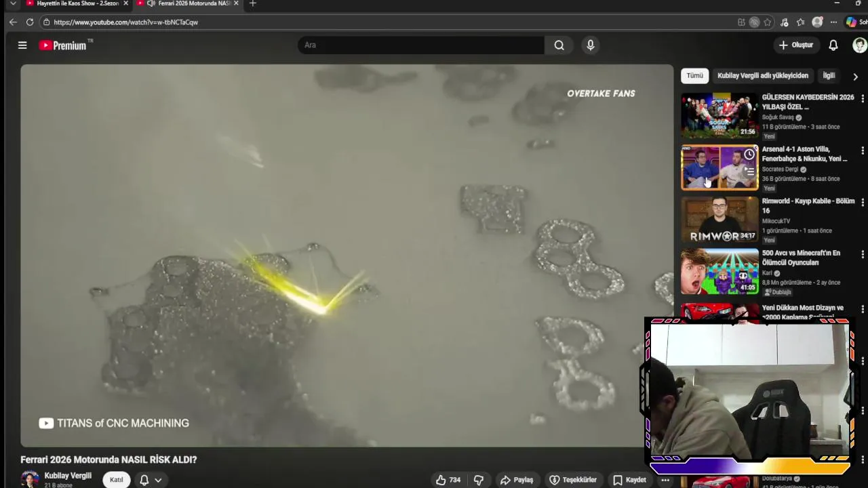Open options for Rimworld Kayıp Kabile video
This screenshot has width=868, height=488.
863,203
